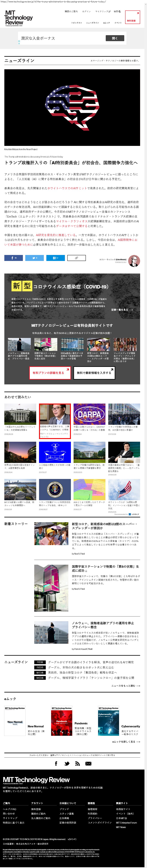Click the clip paperclip button under article
The image size is (147, 868).
(x=77, y=258)
